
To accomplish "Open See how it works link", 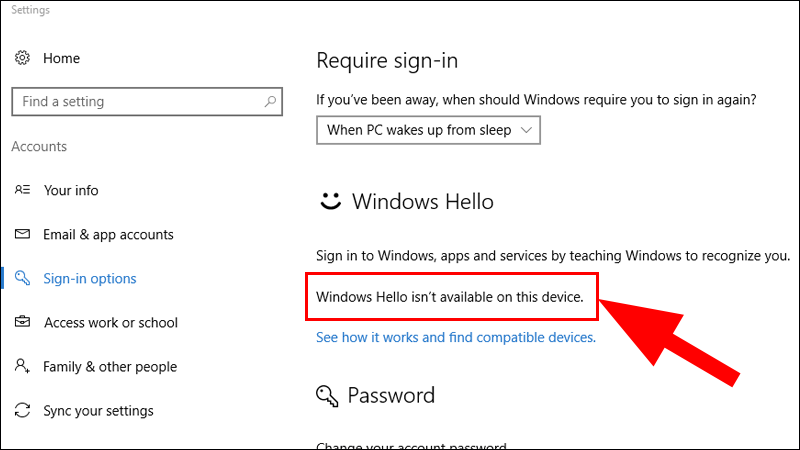I will coord(456,337).
